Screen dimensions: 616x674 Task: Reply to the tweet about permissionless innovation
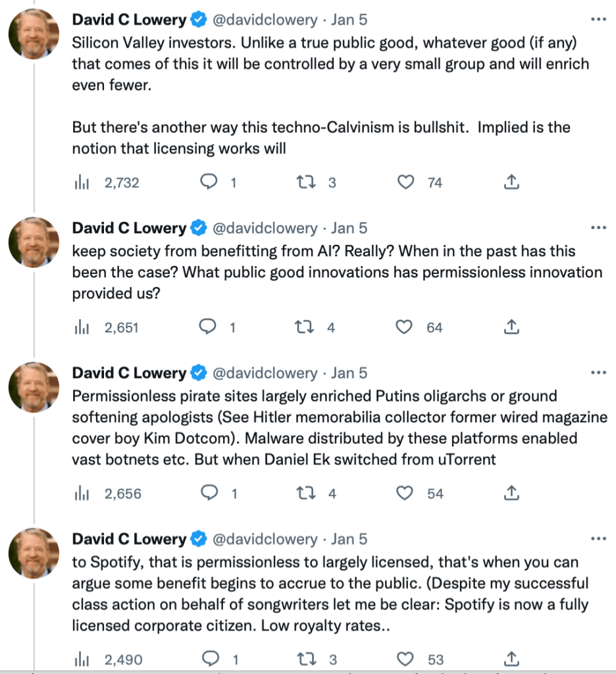[x=209, y=327]
